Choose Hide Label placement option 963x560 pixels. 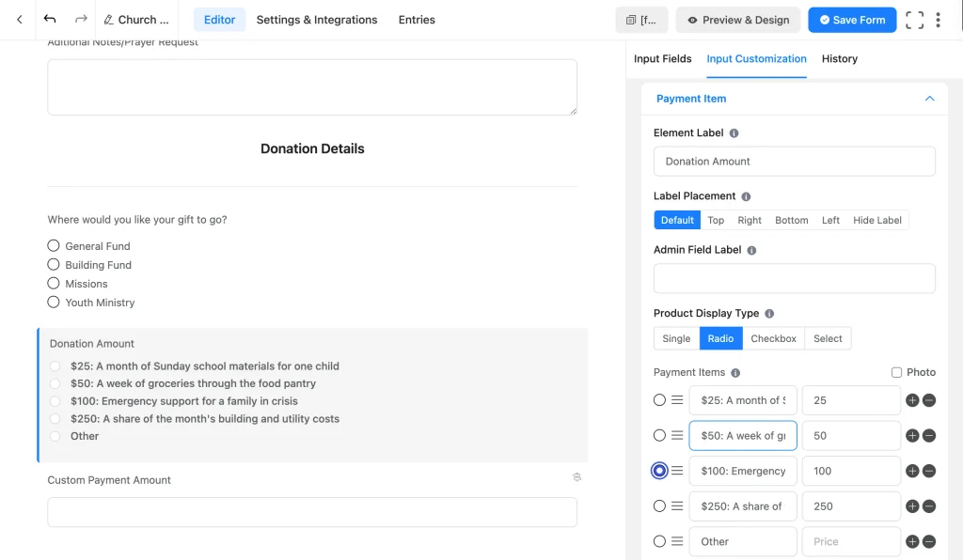877,220
